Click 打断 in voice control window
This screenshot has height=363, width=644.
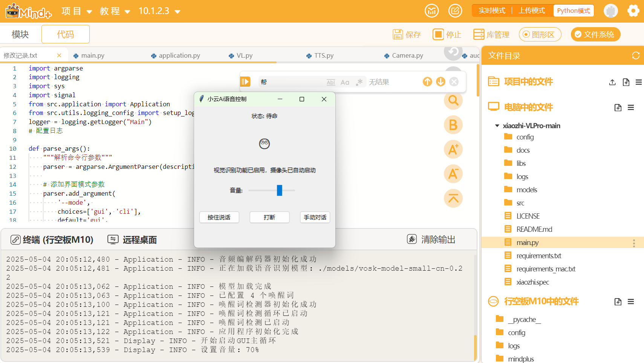point(269,217)
